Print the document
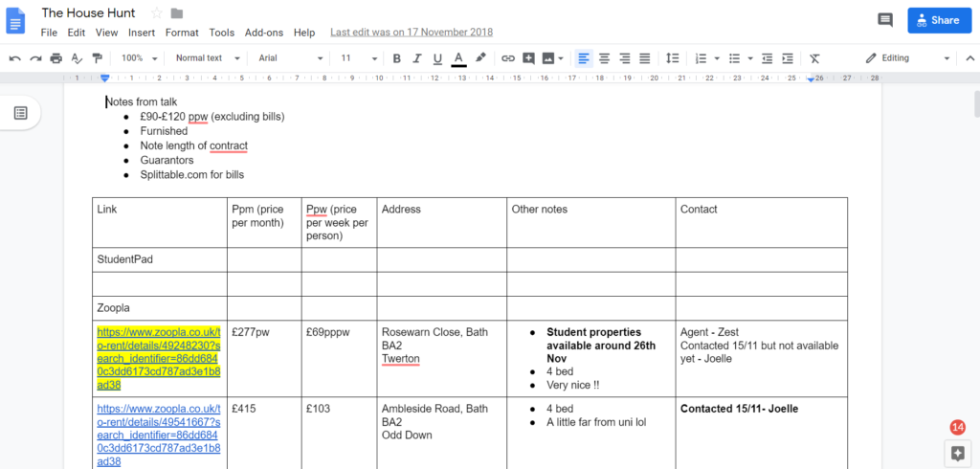 pos(56,58)
